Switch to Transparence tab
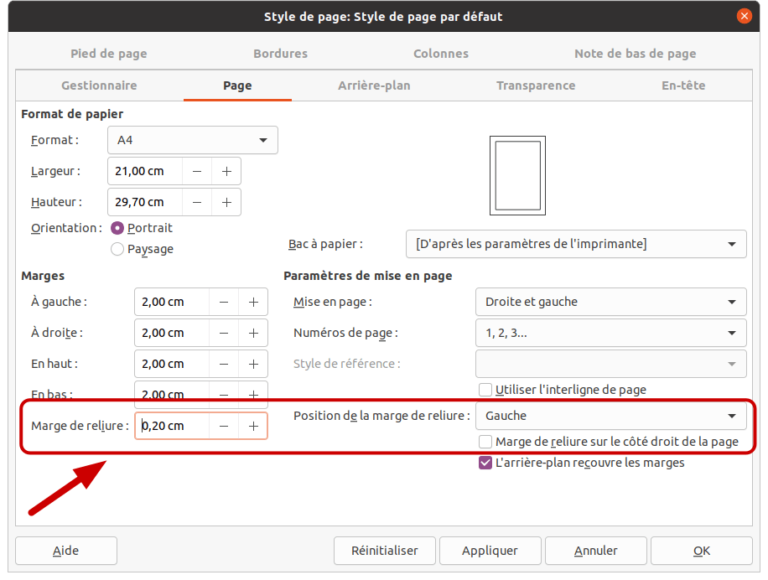 536,86
